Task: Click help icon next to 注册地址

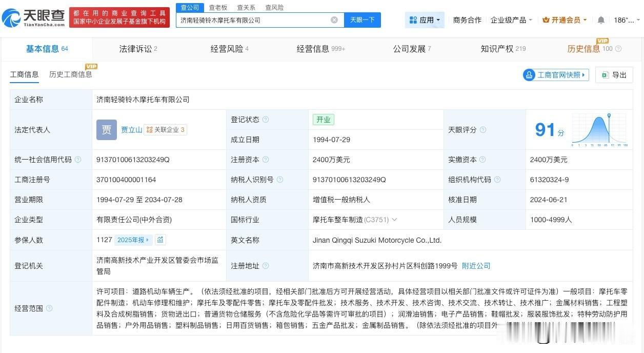Action: click(x=266, y=266)
